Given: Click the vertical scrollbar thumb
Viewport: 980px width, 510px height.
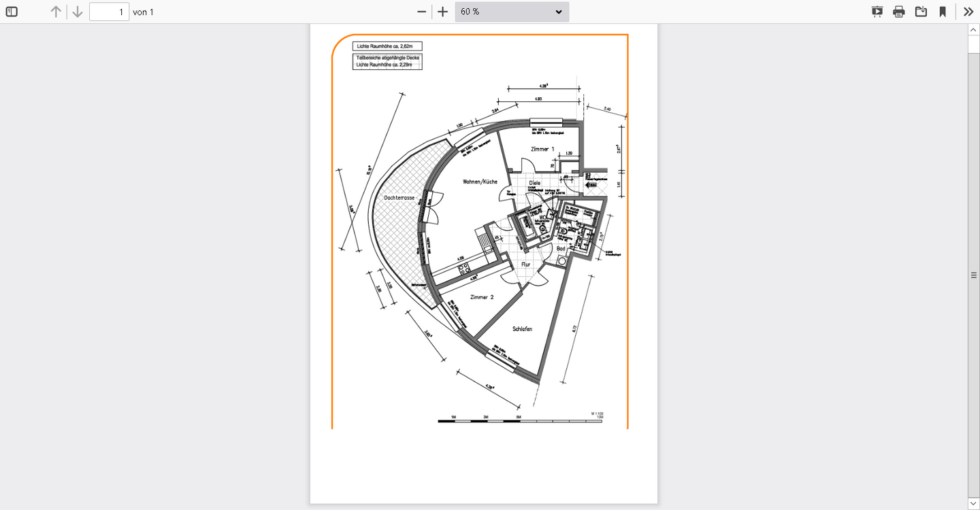Looking at the screenshot, I should pyautogui.click(x=974, y=275).
